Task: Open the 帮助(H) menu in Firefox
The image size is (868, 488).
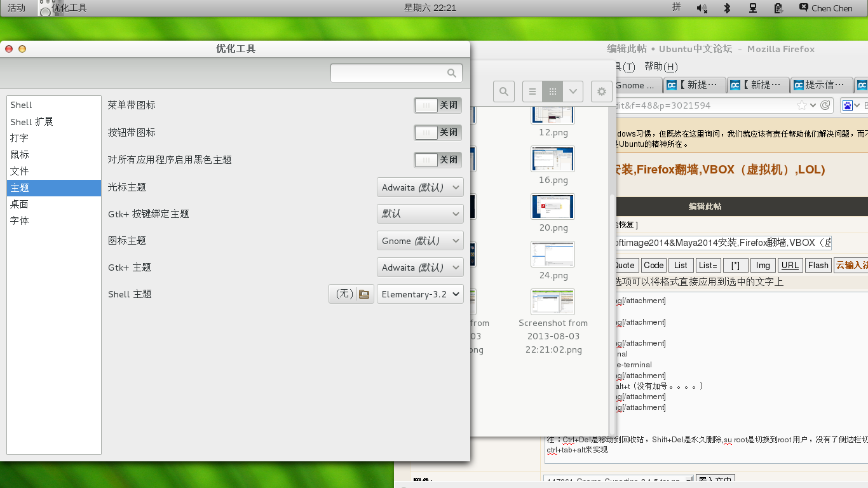Action: point(661,67)
